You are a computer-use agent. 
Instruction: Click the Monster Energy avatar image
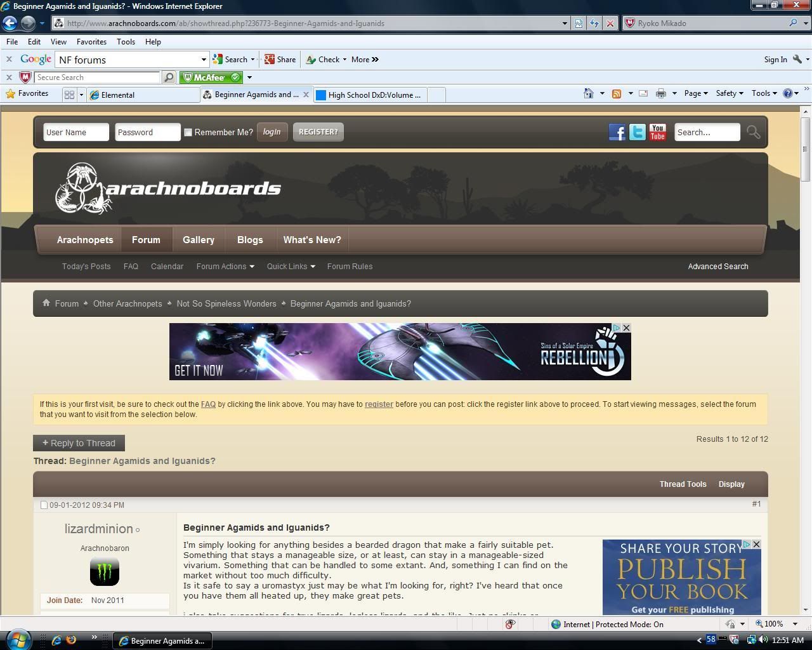coord(105,571)
